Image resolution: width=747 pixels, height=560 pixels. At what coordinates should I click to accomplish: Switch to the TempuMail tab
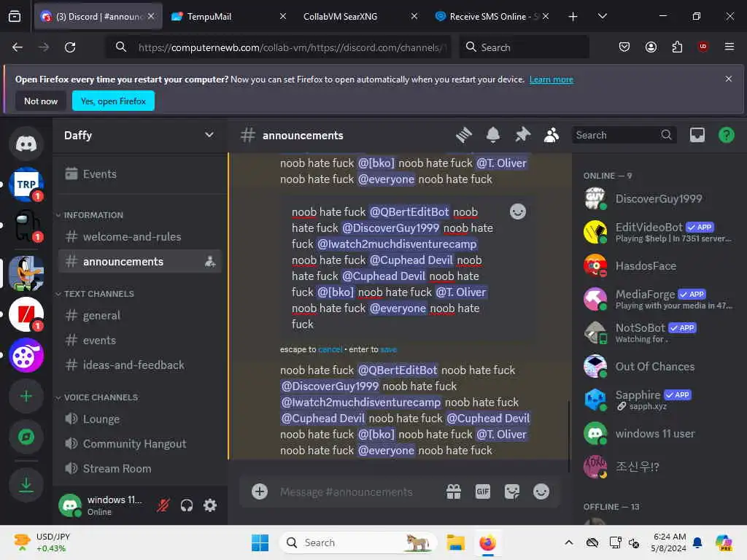pyautogui.click(x=228, y=16)
